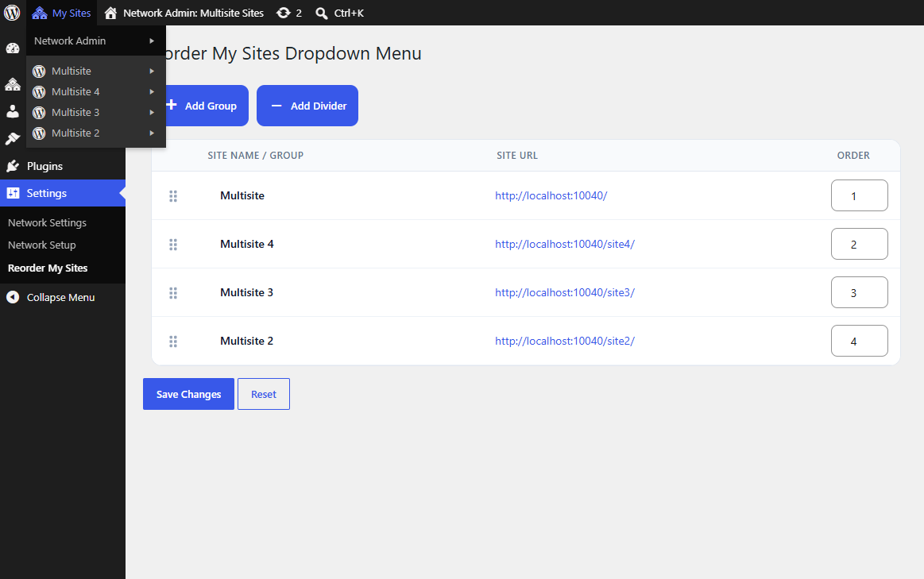Viewport: 924px width, 579px height.
Task: Click WordPress icon beside Multisite 3 dropdown entry
Action: tap(39, 113)
